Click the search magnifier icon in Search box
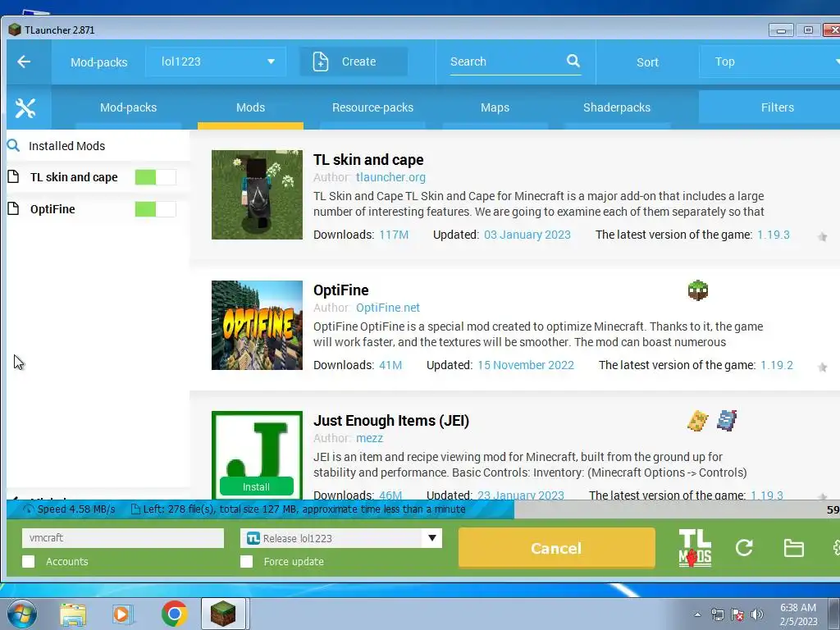The height and width of the screenshot is (630, 840). coord(573,61)
